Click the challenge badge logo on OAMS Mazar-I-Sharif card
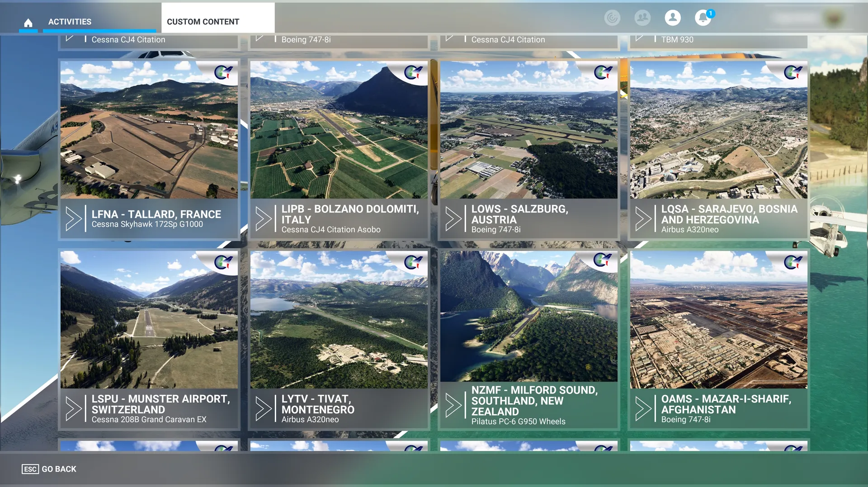The height and width of the screenshot is (487, 868). click(x=793, y=262)
